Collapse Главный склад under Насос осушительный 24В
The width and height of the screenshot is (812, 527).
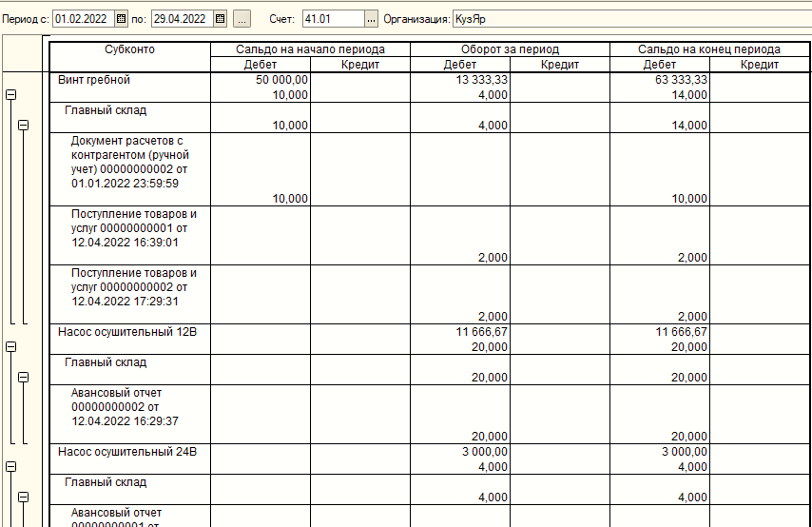pos(24,497)
